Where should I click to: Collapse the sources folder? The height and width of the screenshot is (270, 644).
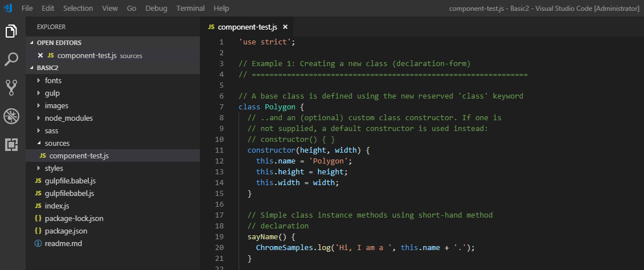[57, 144]
